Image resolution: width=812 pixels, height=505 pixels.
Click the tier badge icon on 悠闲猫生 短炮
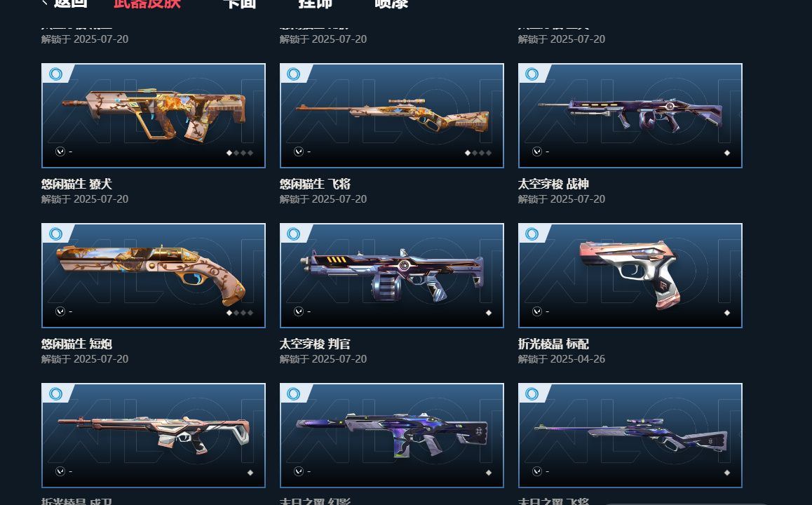(x=56, y=234)
